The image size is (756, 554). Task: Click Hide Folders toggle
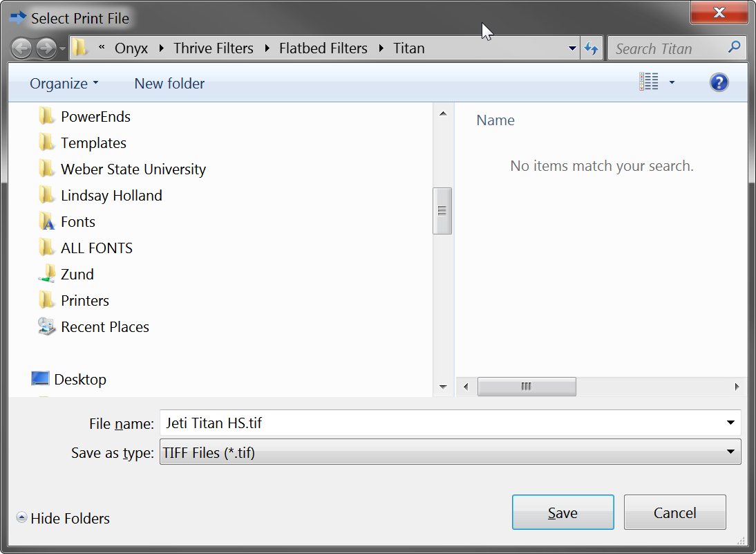[63, 518]
